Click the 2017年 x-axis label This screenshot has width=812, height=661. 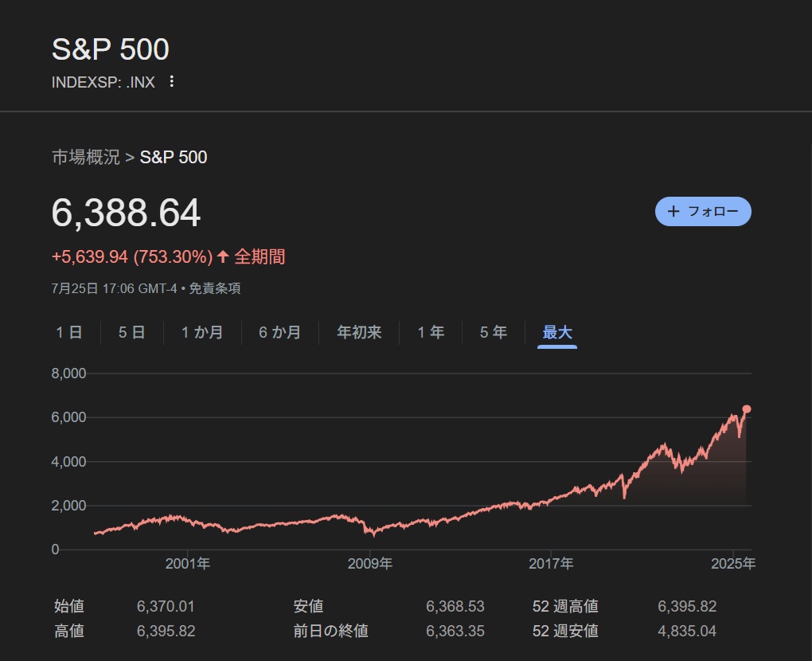[551, 564]
